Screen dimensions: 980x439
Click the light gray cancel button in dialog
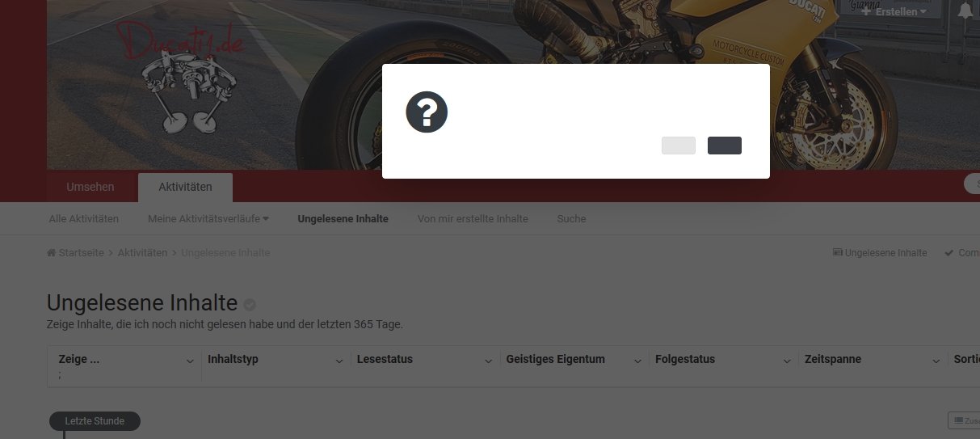click(679, 146)
